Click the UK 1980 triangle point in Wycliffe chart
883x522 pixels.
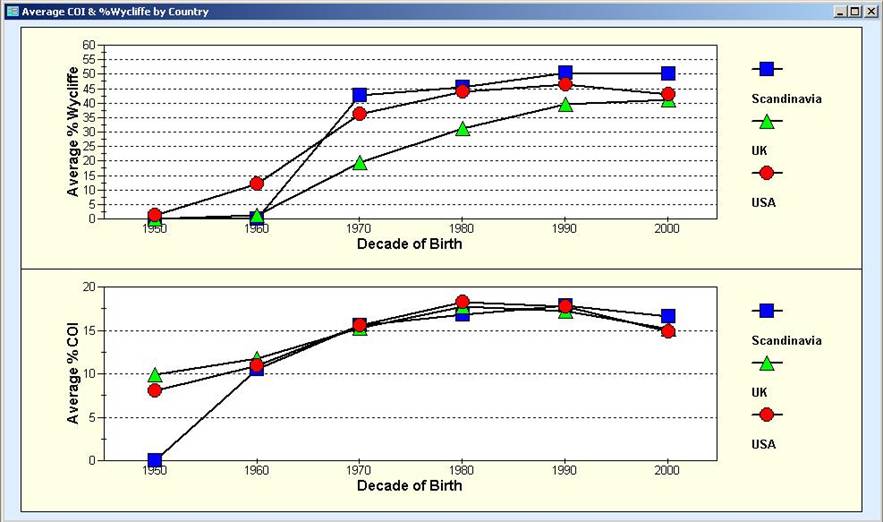[x=462, y=129]
